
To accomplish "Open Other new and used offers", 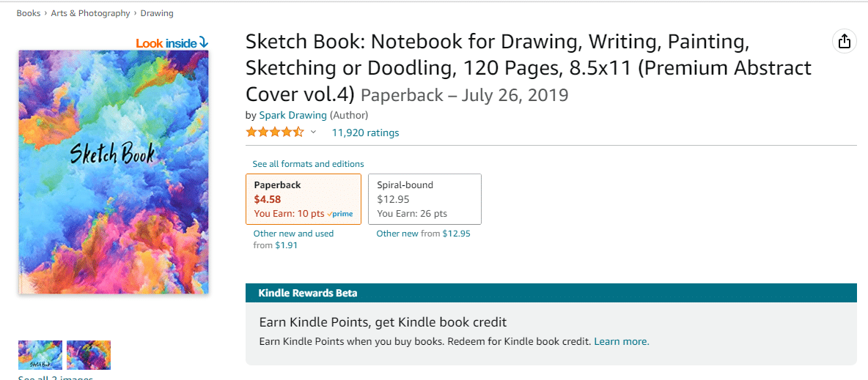I will click(x=293, y=234).
